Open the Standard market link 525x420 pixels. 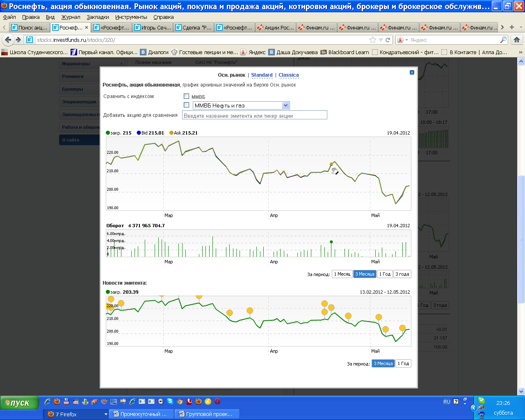[262, 75]
